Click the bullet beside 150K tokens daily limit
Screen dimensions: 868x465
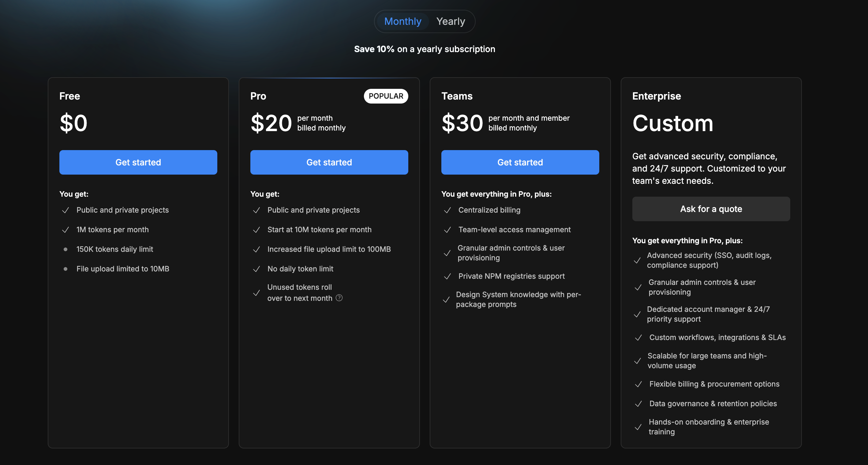pos(65,249)
